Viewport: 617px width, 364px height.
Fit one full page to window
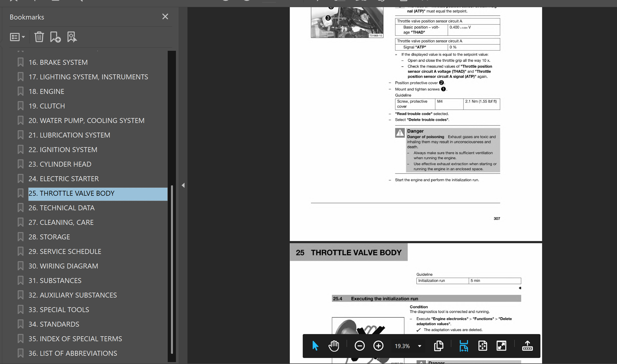(483, 346)
